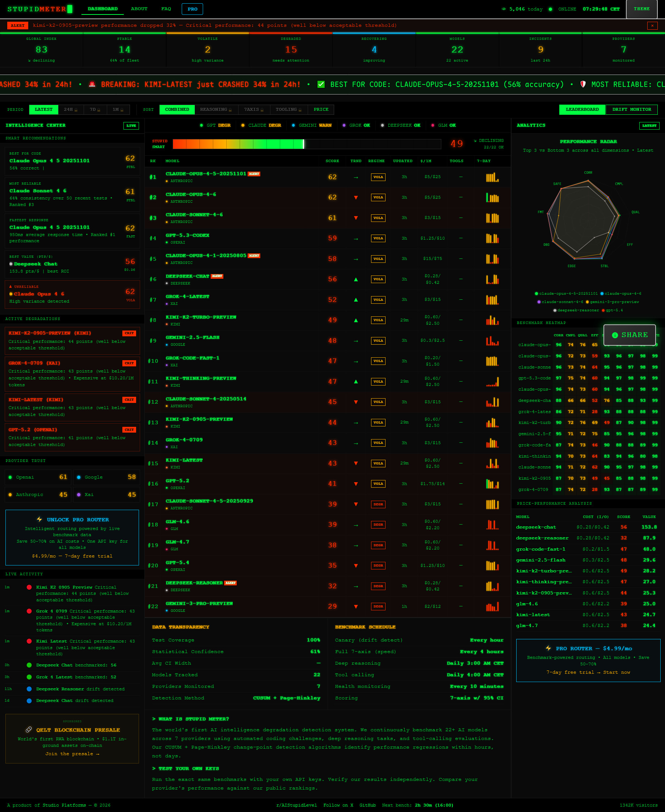Click the LATEST badge in Analytics panel
Image resolution: width=665 pixels, height=812 pixels.
pyautogui.click(x=649, y=126)
